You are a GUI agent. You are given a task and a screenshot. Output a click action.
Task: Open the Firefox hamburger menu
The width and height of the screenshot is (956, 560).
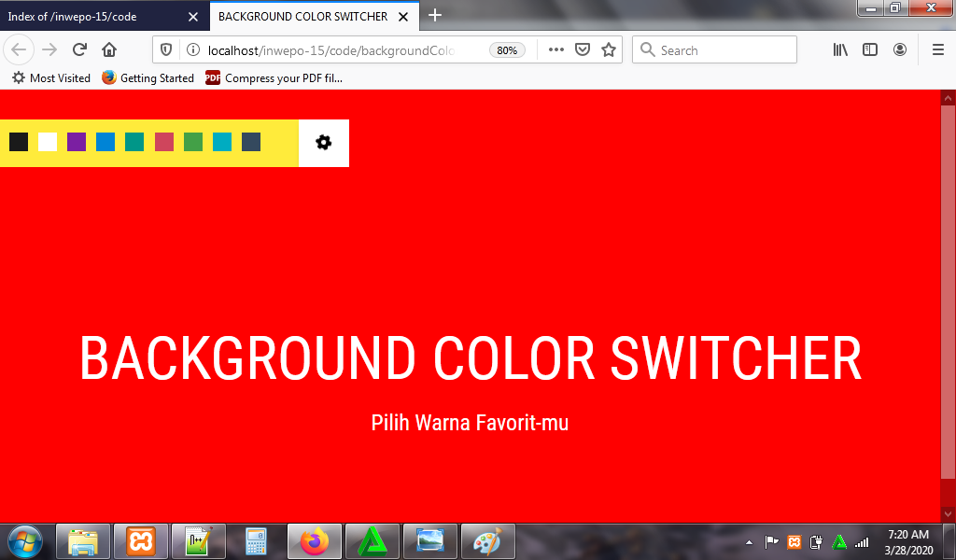[x=938, y=50]
